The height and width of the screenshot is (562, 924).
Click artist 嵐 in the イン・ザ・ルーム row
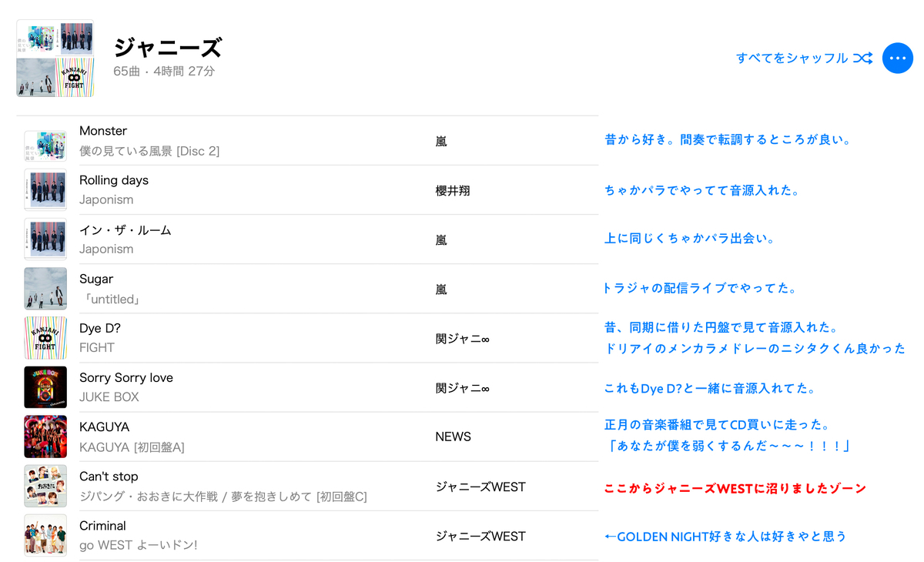[441, 239]
